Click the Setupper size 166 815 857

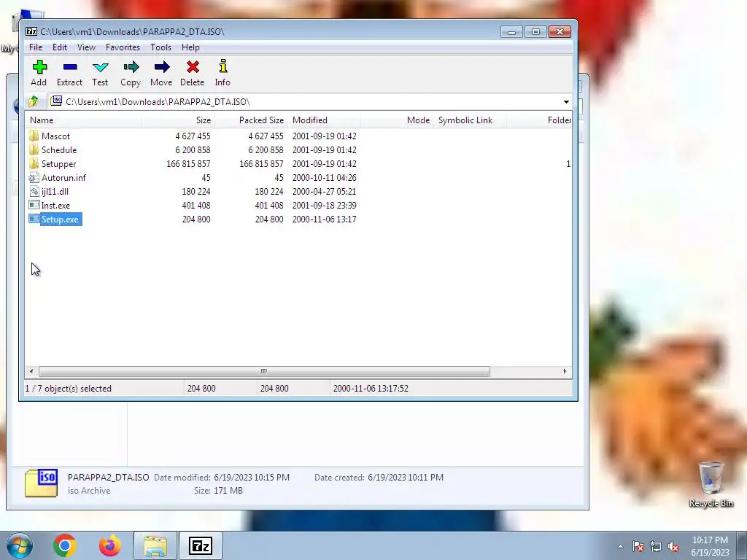click(x=189, y=164)
